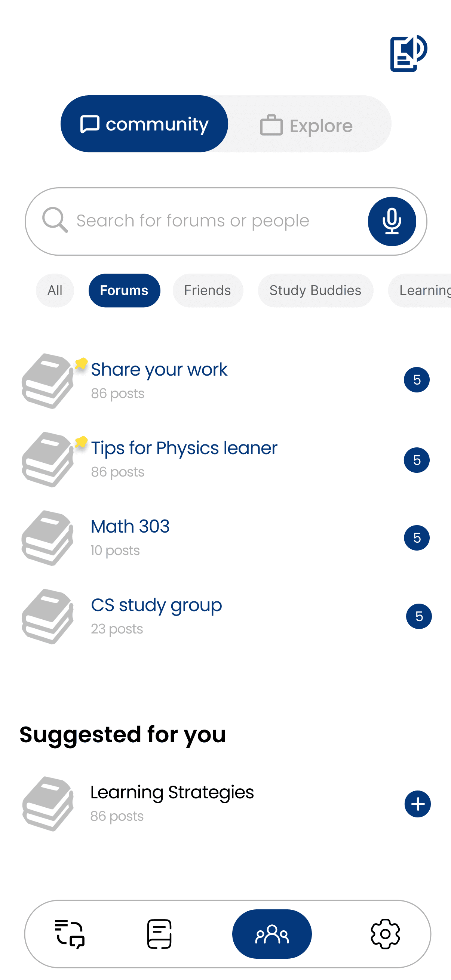
Task: Open the CS study group forum
Action: coord(225,616)
